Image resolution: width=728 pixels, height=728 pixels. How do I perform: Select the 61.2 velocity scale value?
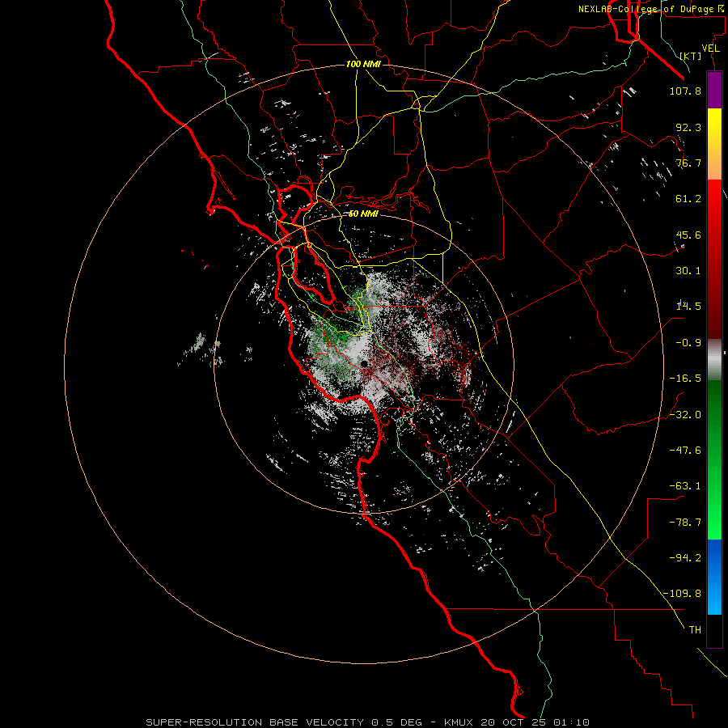pos(688,199)
